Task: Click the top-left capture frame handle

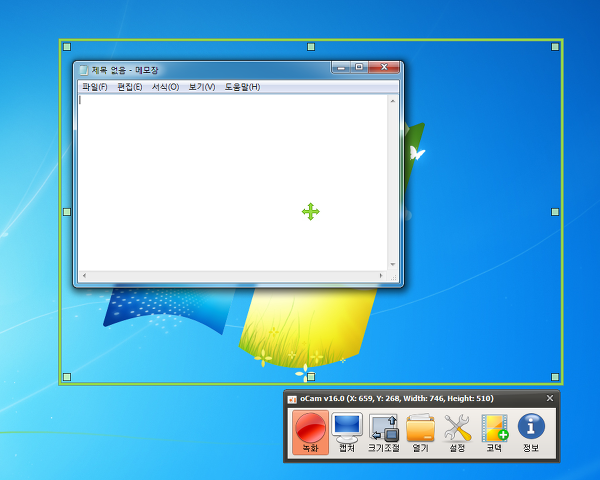Action: click(x=67, y=47)
